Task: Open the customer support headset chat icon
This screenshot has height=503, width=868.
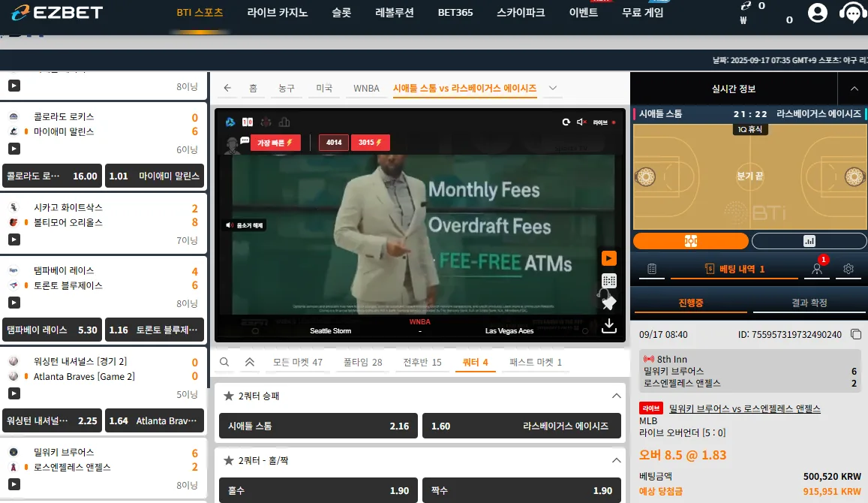Action: coord(852,12)
